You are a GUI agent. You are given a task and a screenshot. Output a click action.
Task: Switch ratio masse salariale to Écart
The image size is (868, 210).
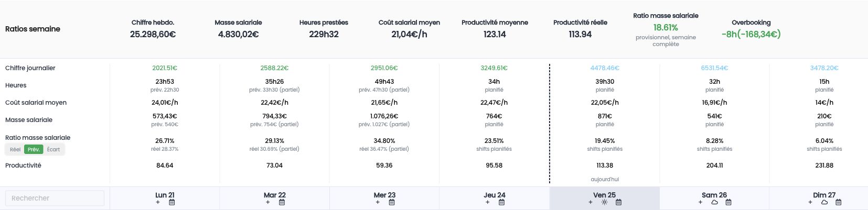point(53,149)
